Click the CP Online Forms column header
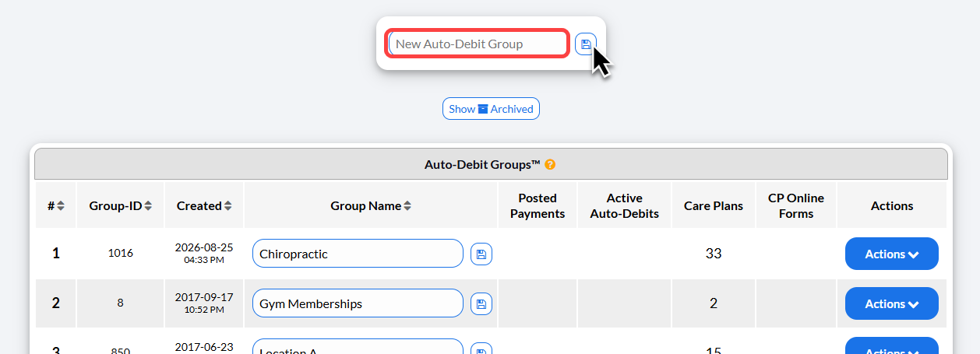This screenshot has height=354, width=980. point(796,206)
